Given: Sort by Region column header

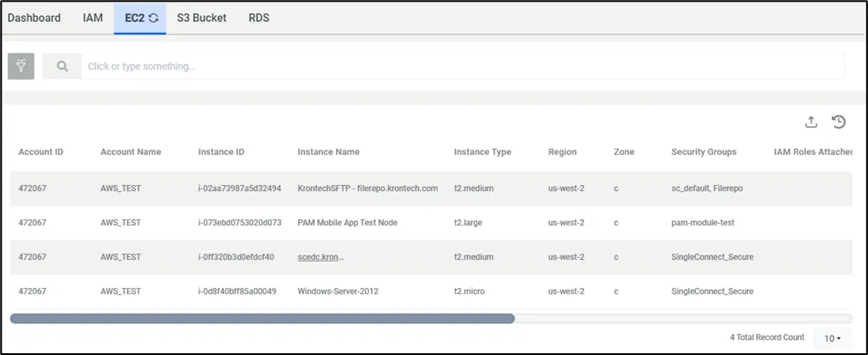Looking at the screenshot, I should point(563,152).
